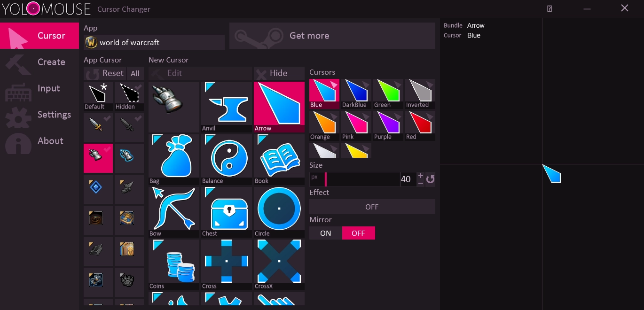
Task: Choose the Bow cursor bundle
Action: (174, 212)
